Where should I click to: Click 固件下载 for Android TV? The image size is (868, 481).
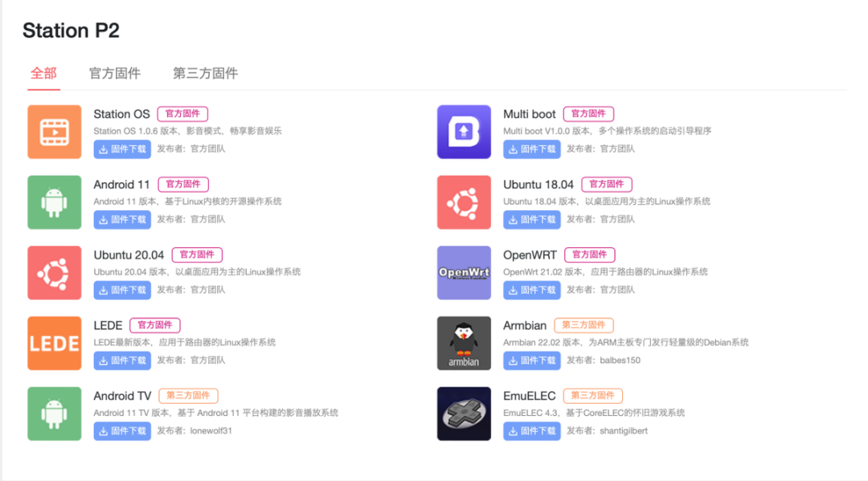121,431
